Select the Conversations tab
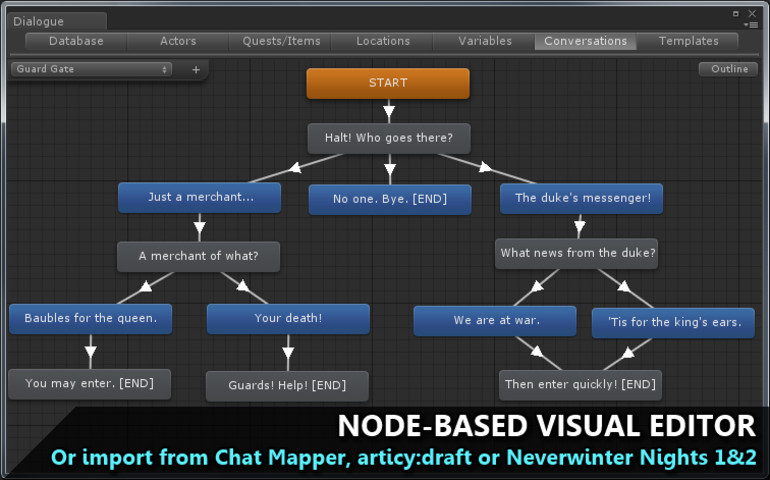The image size is (770, 480). click(x=586, y=41)
